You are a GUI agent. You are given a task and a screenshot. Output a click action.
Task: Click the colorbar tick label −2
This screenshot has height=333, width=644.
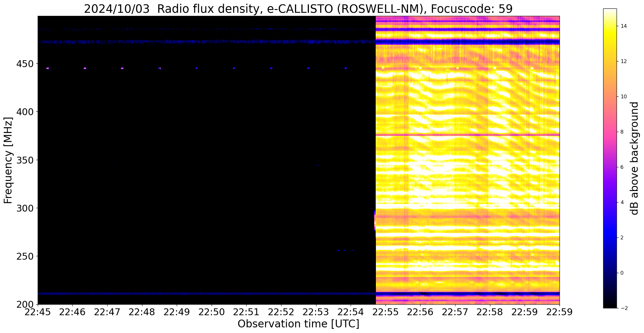click(623, 308)
